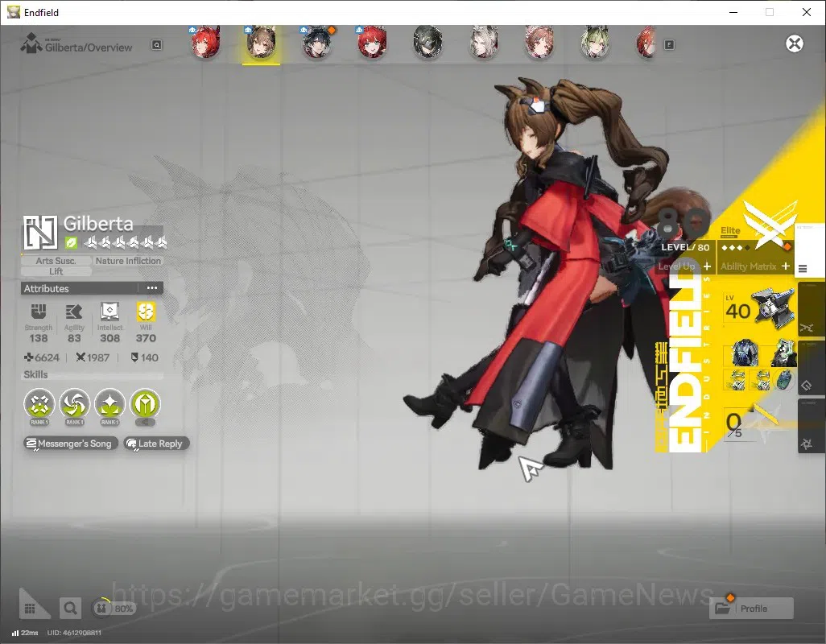The image size is (826, 644).
Task: Click the Strength fist icon
Action: pos(39,312)
